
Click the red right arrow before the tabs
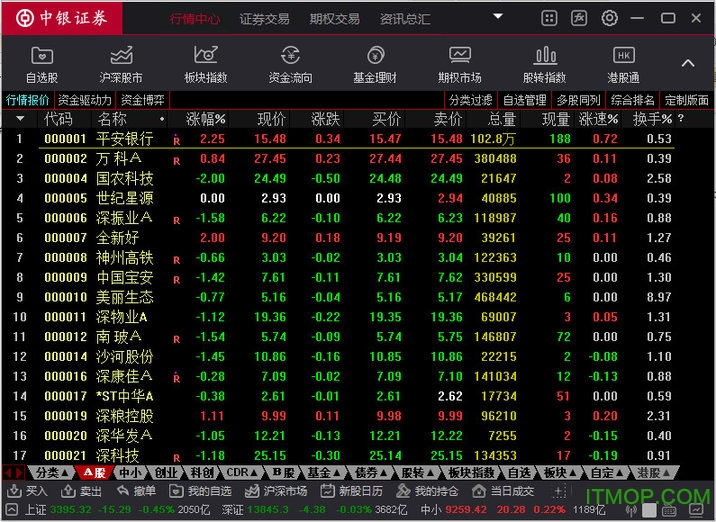(19, 473)
